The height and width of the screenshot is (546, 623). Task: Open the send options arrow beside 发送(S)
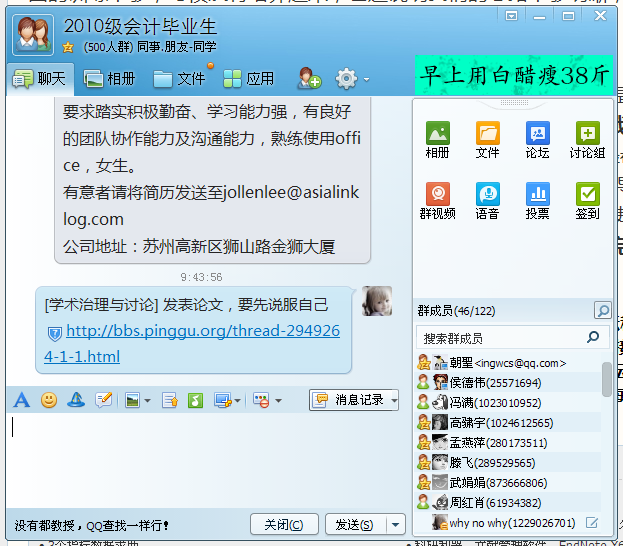(x=395, y=525)
